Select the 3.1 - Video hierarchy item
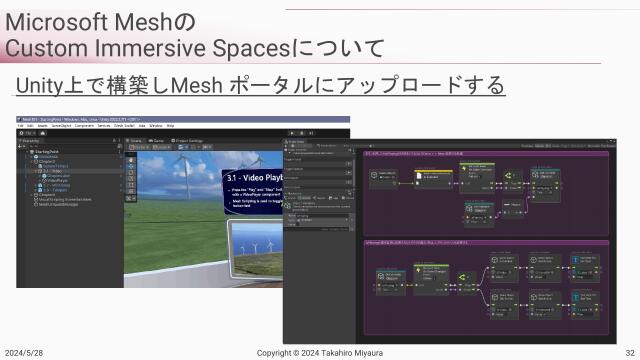This screenshot has height=360, width=640. click(52, 171)
